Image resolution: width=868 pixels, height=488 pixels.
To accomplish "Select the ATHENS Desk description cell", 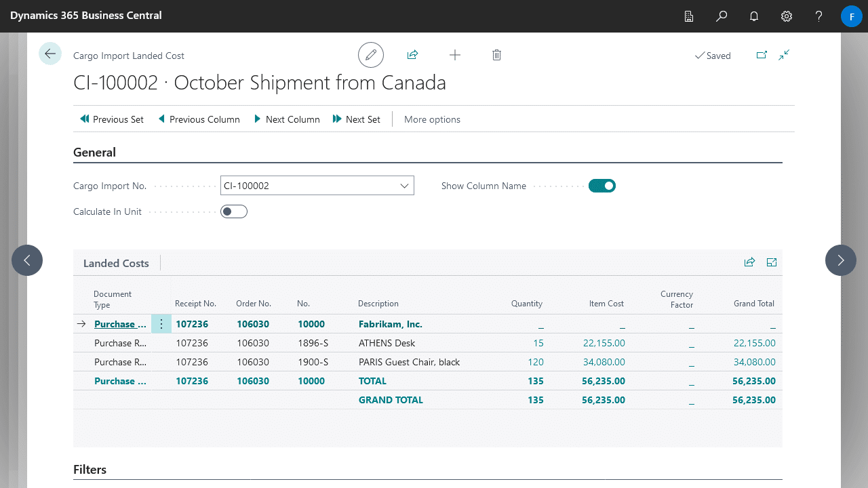I will [387, 343].
